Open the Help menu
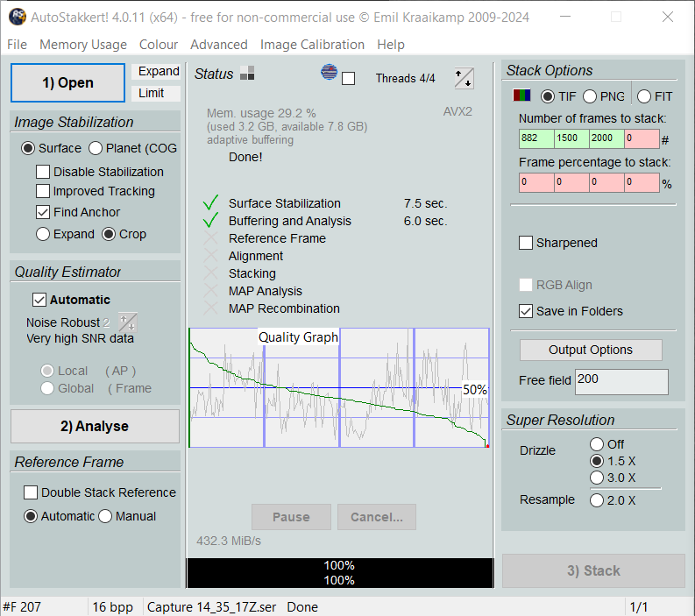This screenshot has width=695, height=616. tap(391, 45)
